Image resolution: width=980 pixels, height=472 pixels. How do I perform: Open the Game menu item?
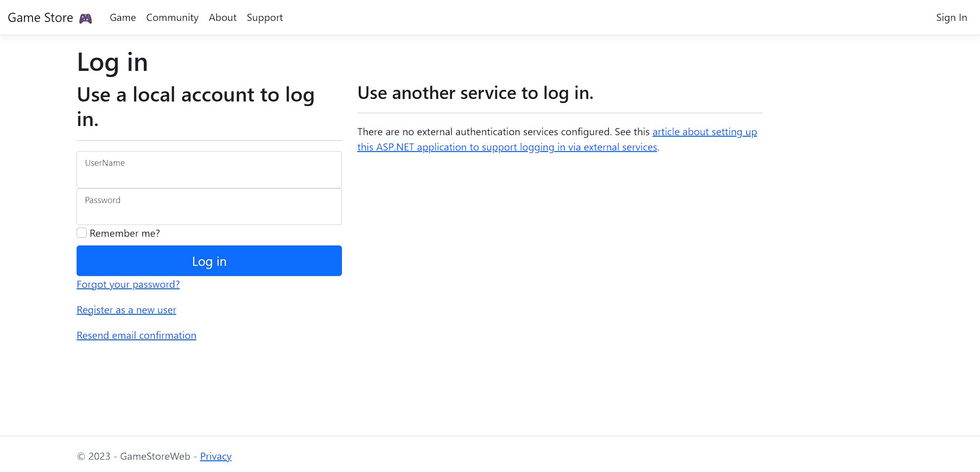(x=122, y=17)
